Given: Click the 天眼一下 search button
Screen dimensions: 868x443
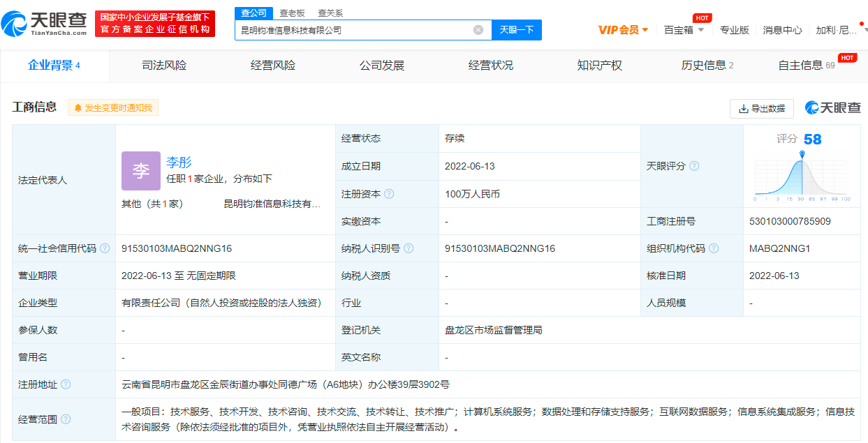Looking at the screenshot, I should coord(516,29).
